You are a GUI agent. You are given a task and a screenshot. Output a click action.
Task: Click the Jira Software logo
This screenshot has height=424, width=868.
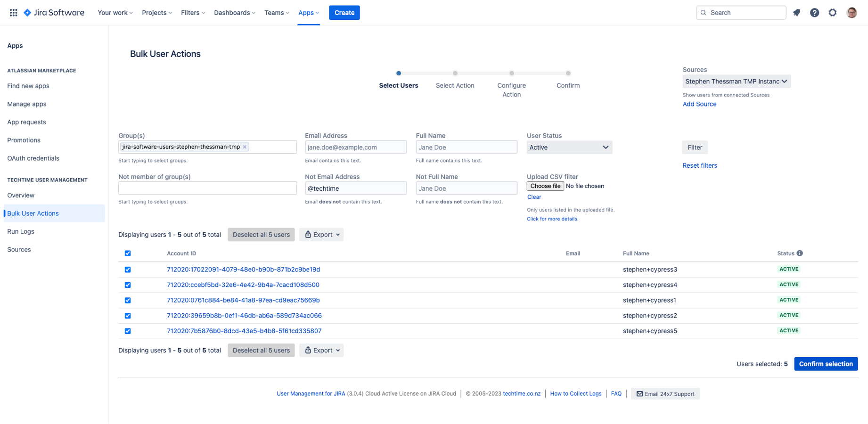click(x=54, y=13)
